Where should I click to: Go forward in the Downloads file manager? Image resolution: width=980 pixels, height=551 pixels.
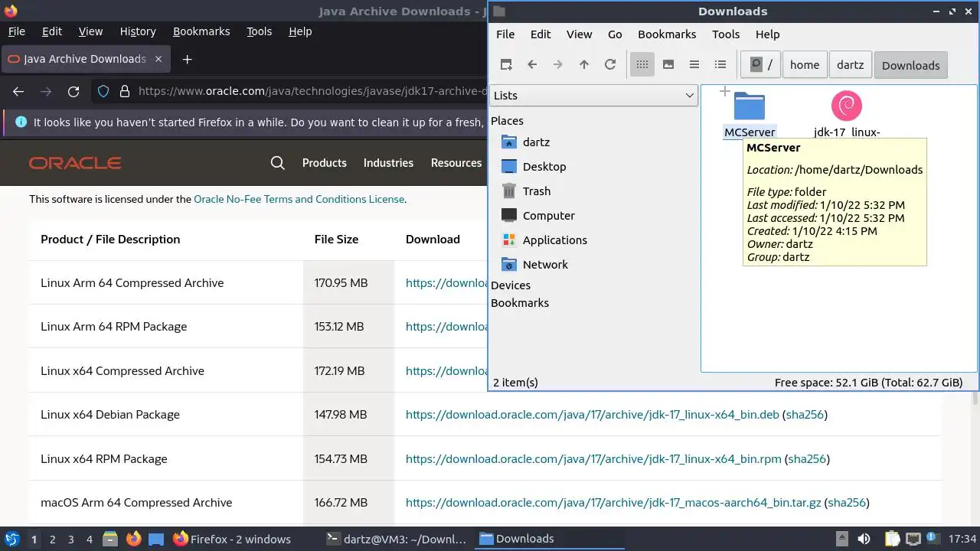point(558,65)
